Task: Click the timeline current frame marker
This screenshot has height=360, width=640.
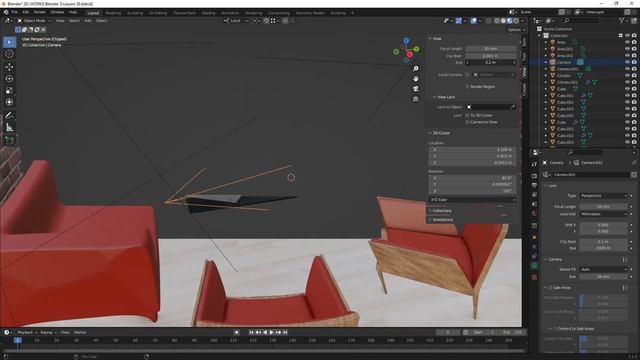Action: (x=18, y=340)
